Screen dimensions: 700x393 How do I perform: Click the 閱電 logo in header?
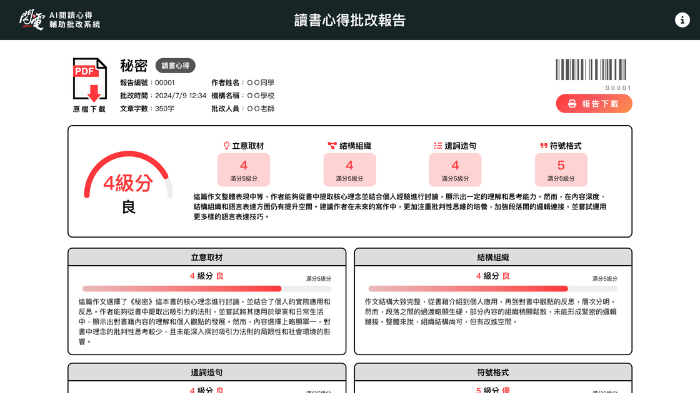click(x=59, y=20)
